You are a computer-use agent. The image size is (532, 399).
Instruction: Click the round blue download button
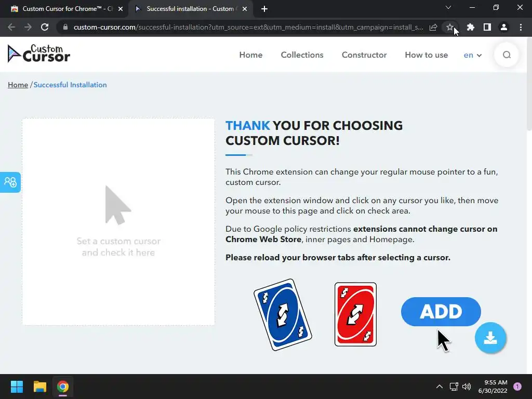(490, 338)
